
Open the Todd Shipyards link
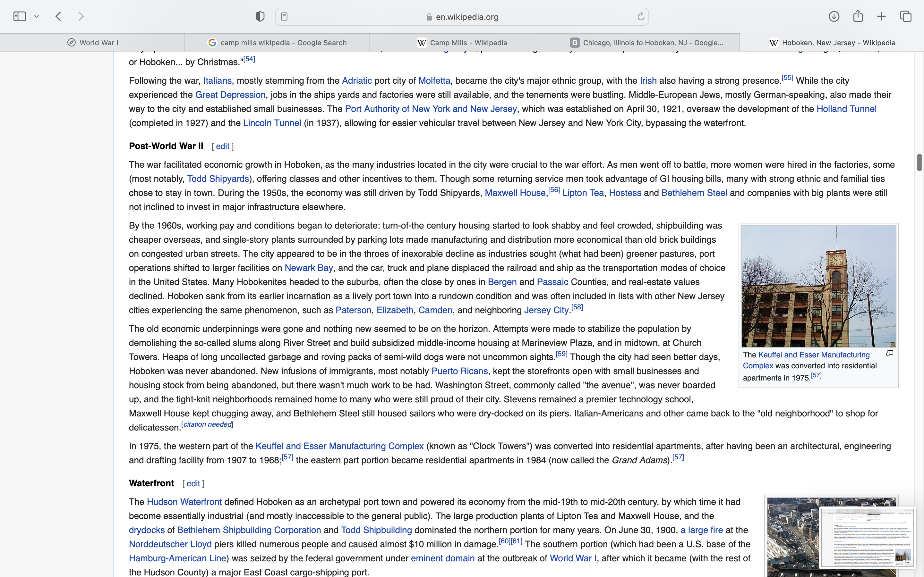[218, 179]
